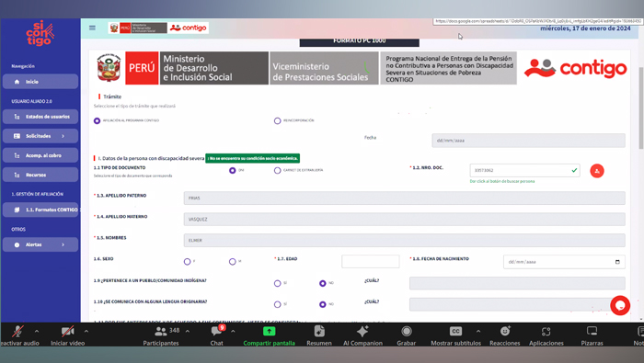Image resolution: width=644 pixels, height=363 pixels.
Task: Click the Resumen icon
Action: pos(319,331)
